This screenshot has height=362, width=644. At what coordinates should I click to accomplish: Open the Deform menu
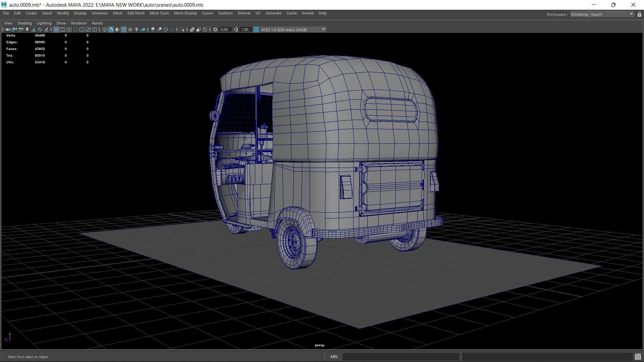coord(244,13)
